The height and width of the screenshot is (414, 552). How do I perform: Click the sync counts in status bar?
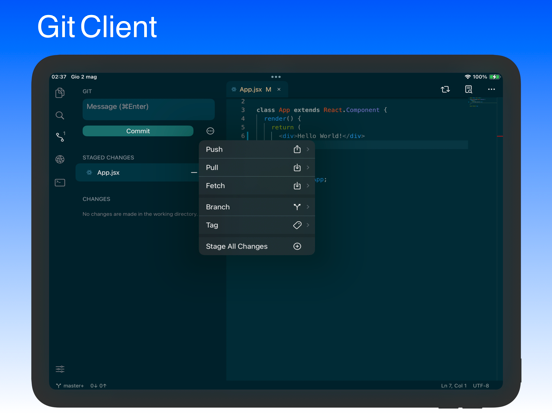coord(98,385)
